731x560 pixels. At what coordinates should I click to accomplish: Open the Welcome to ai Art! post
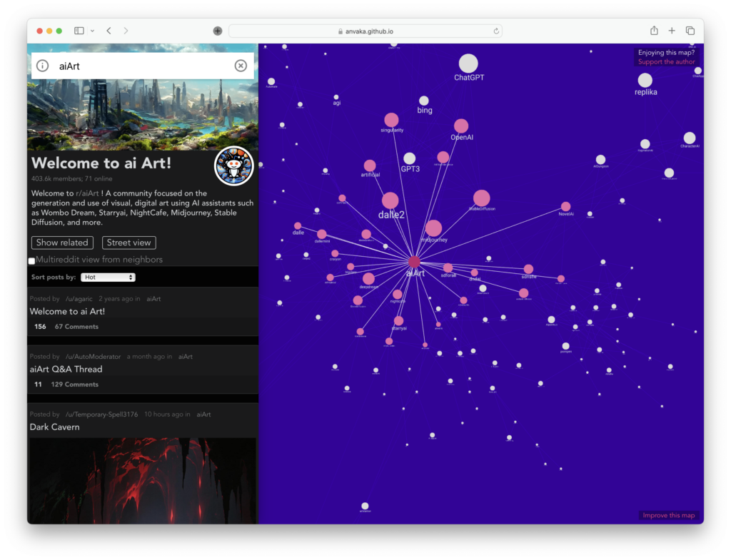pos(67,311)
